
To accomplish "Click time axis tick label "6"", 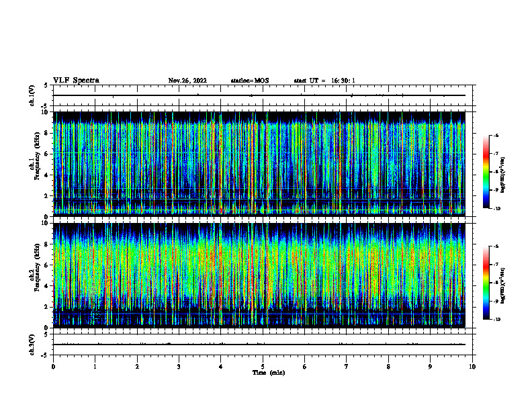I will [x=305, y=367].
